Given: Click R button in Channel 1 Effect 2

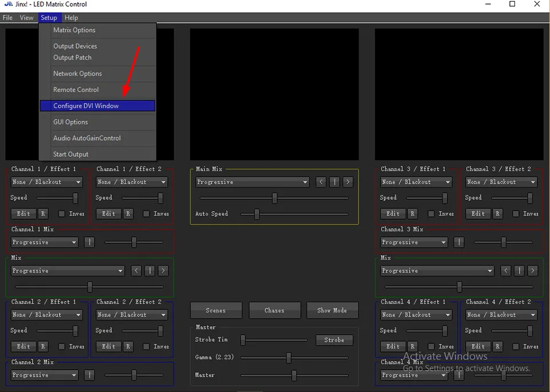Looking at the screenshot, I should (128, 213).
